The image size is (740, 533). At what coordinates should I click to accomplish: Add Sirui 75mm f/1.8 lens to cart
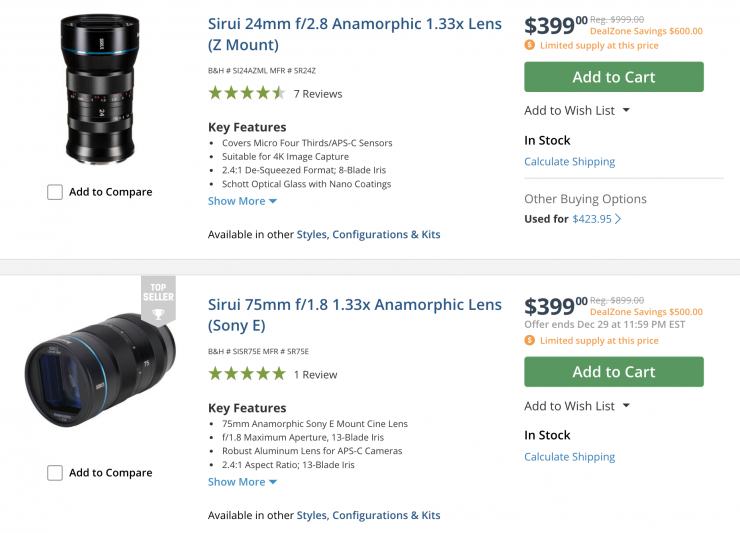pyautogui.click(x=613, y=372)
